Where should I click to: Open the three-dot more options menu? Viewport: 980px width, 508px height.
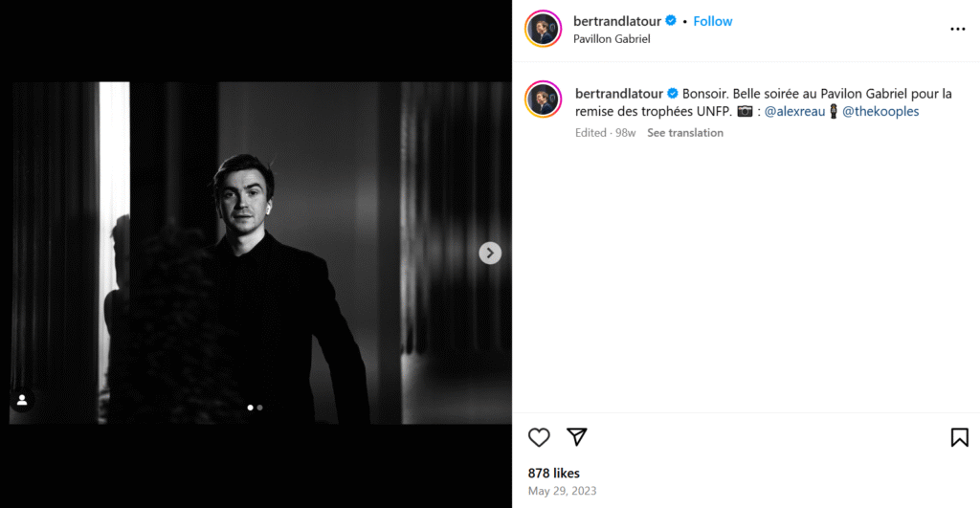coord(957,29)
